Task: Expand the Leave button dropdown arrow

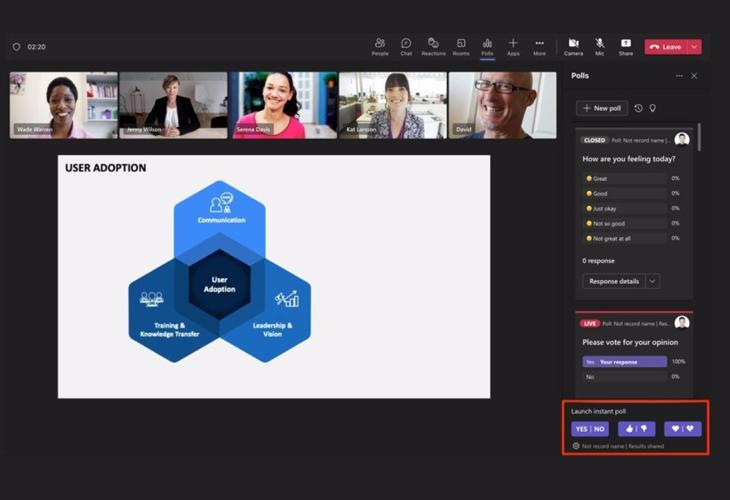Action: 694,47
